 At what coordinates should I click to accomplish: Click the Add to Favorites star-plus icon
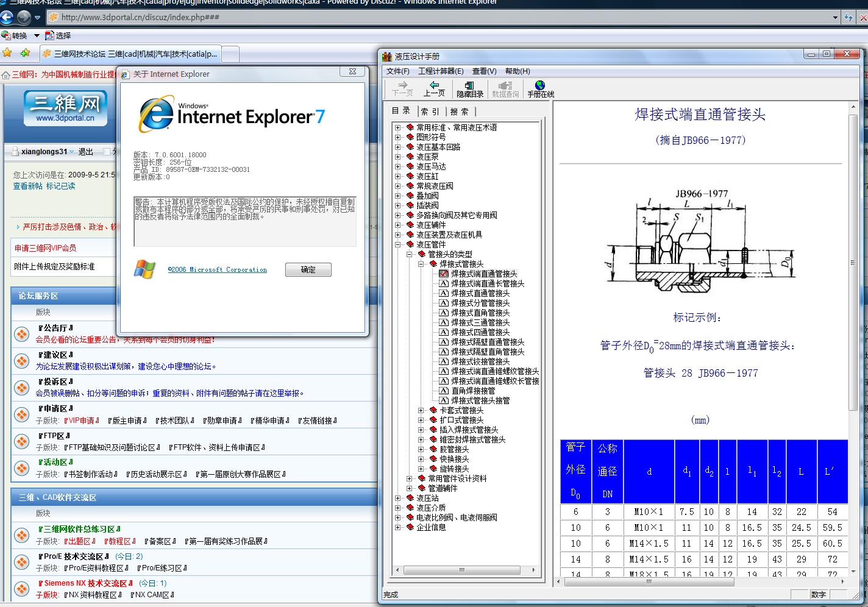pos(25,53)
